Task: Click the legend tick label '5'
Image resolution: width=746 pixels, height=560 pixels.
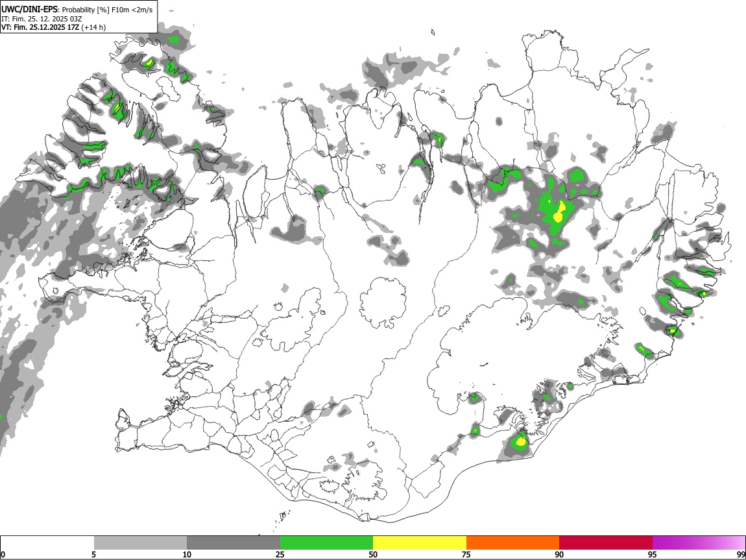Action: 93,554
